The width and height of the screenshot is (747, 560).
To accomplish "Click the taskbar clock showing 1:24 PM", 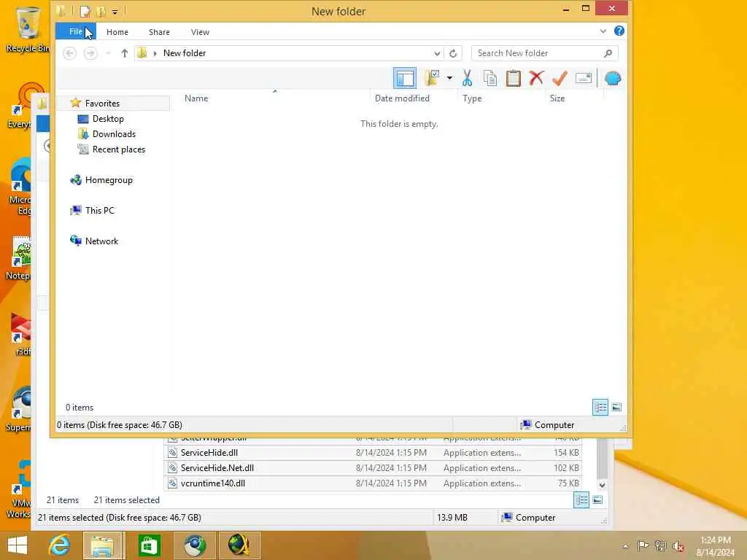I will 715,545.
